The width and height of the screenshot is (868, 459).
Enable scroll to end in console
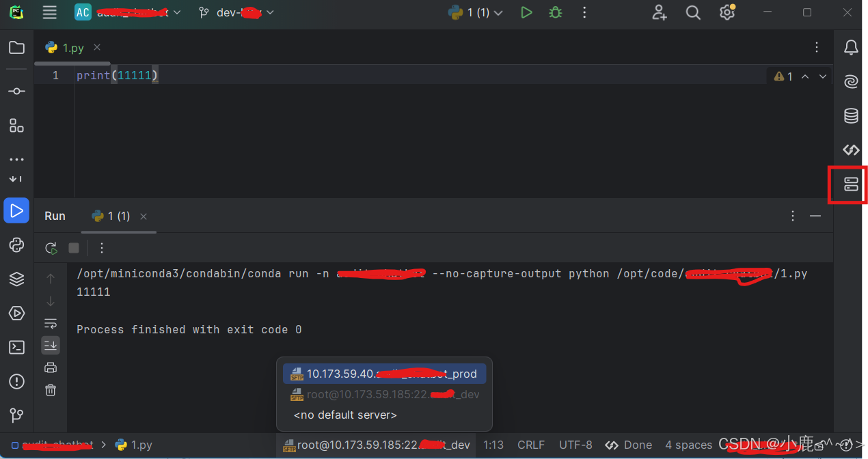click(x=51, y=345)
